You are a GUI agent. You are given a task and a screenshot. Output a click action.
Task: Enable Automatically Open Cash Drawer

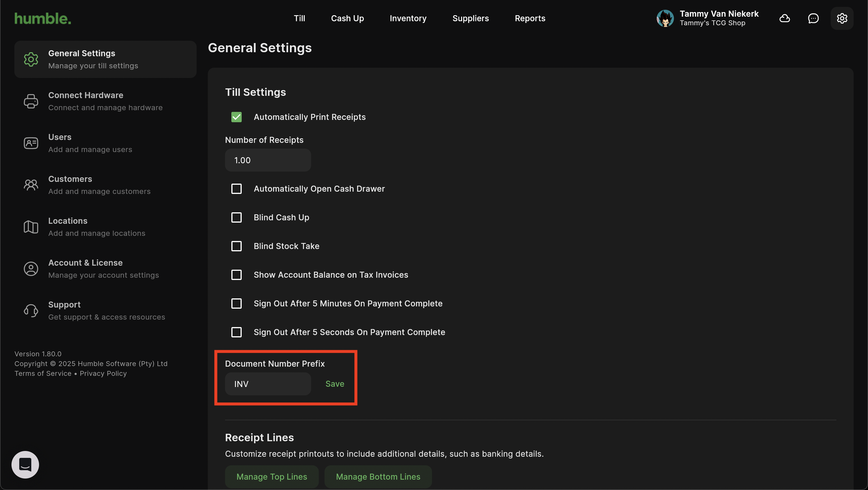tap(237, 188)
